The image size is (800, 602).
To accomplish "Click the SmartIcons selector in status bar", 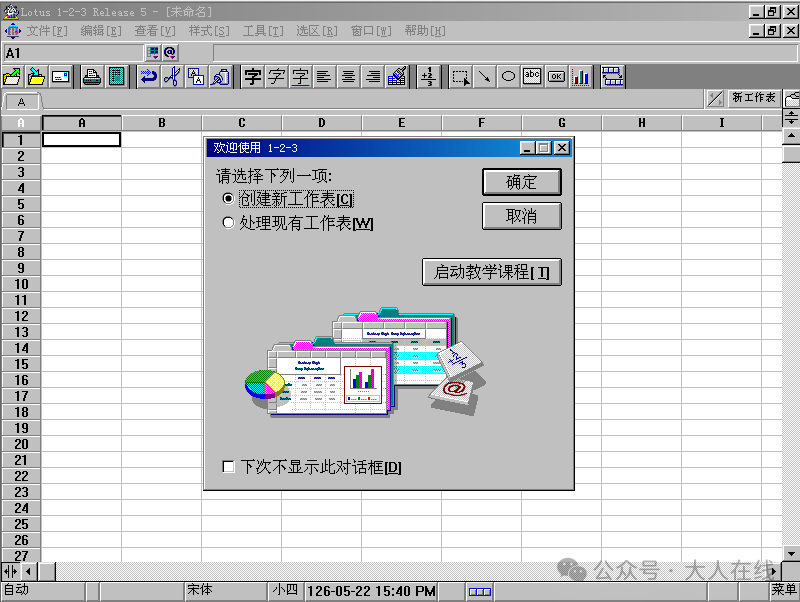I will coord(480,591).
